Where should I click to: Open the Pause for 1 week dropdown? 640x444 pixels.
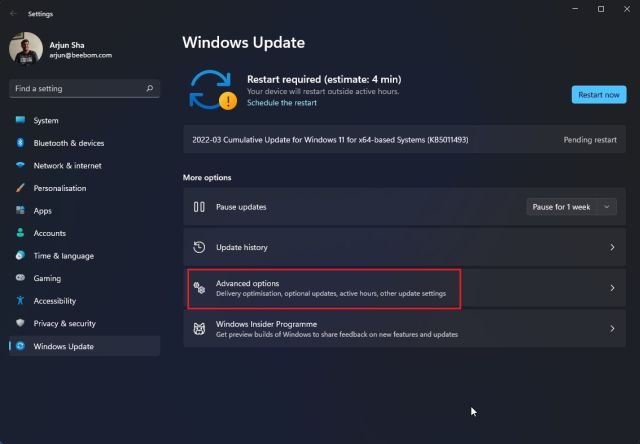(x=571, y=207)
